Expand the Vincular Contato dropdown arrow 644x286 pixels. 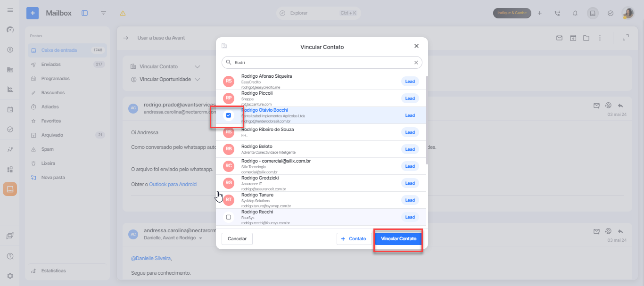(197, 67)
